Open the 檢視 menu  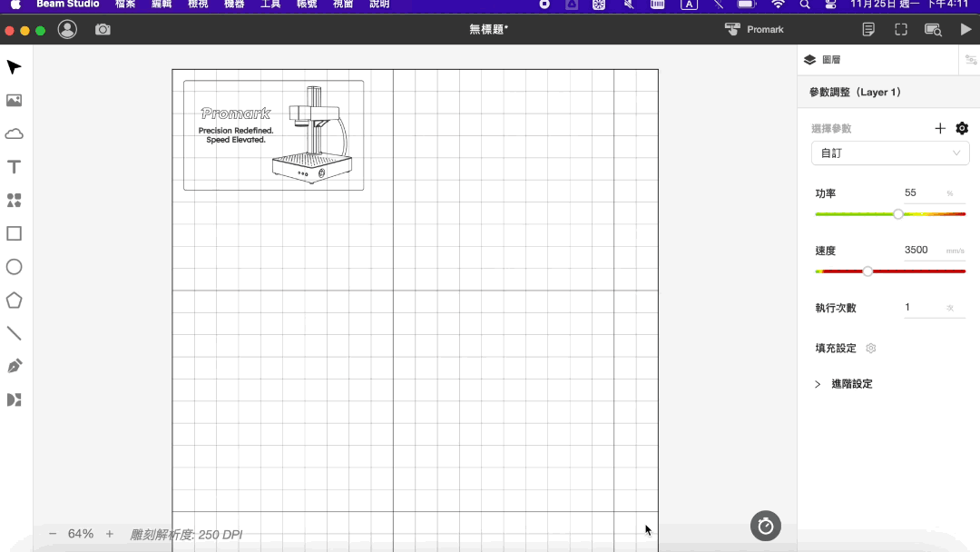click(198, 5)
